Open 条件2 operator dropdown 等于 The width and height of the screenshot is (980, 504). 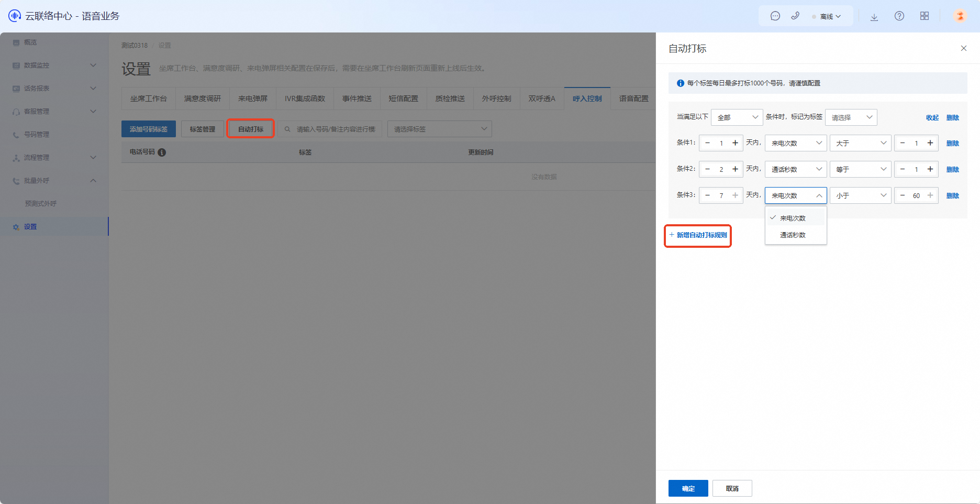tap(861, 169)
